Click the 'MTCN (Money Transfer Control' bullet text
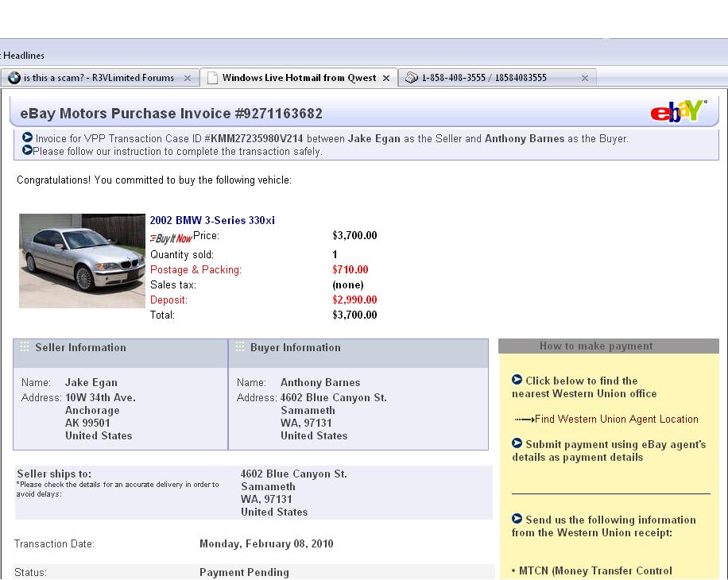 (x=595, y=570)
